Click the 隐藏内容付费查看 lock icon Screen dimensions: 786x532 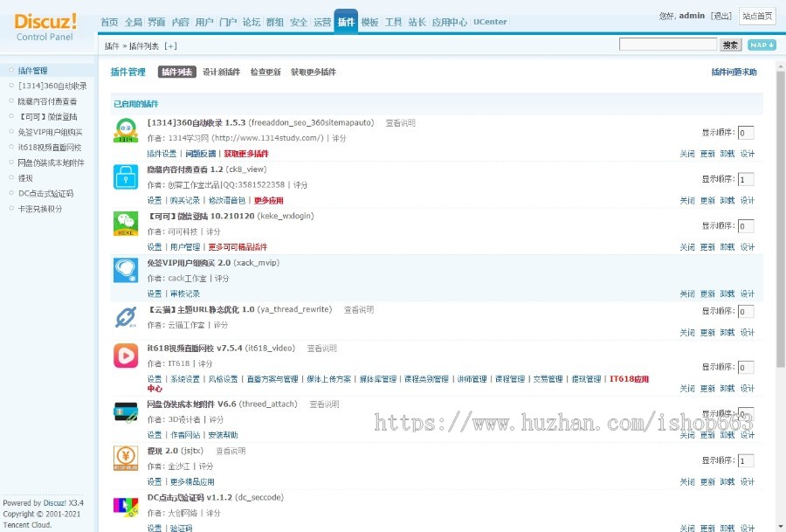pyautogui.click(x=125, y=177)
